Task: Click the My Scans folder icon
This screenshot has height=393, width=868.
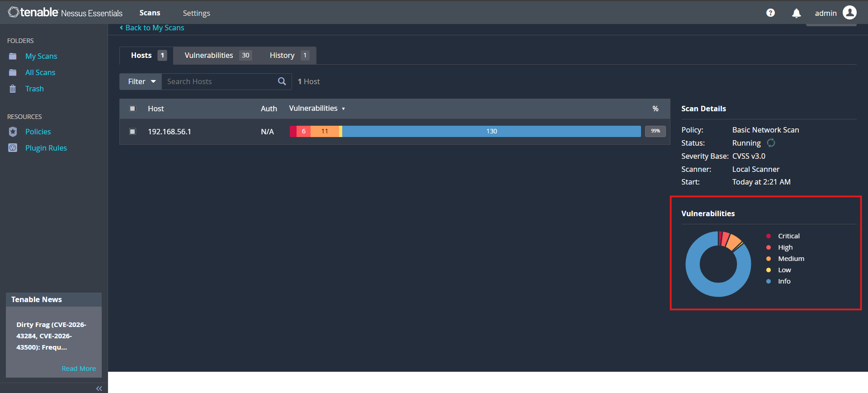Action: click(13, 56)
